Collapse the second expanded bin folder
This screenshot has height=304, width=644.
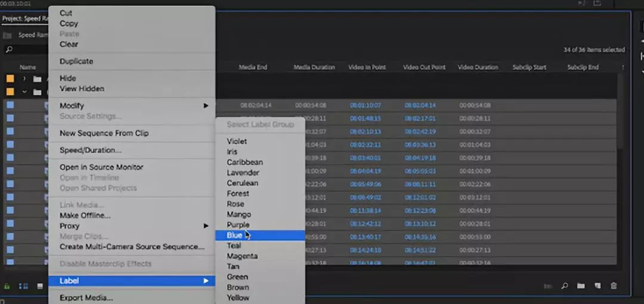point(24,92)
